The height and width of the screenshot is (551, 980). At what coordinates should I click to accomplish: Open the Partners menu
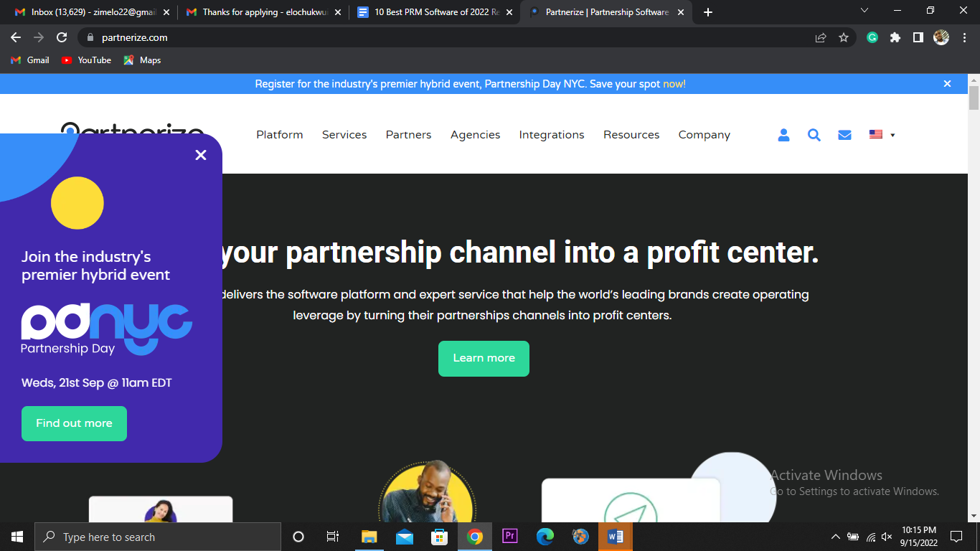point(408,135)
